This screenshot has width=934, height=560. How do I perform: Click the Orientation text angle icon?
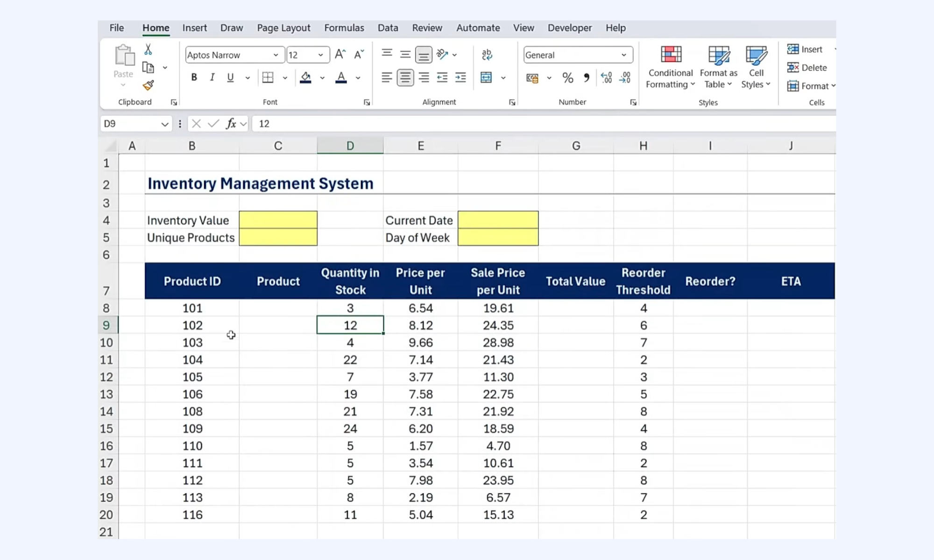click(442, 55)
